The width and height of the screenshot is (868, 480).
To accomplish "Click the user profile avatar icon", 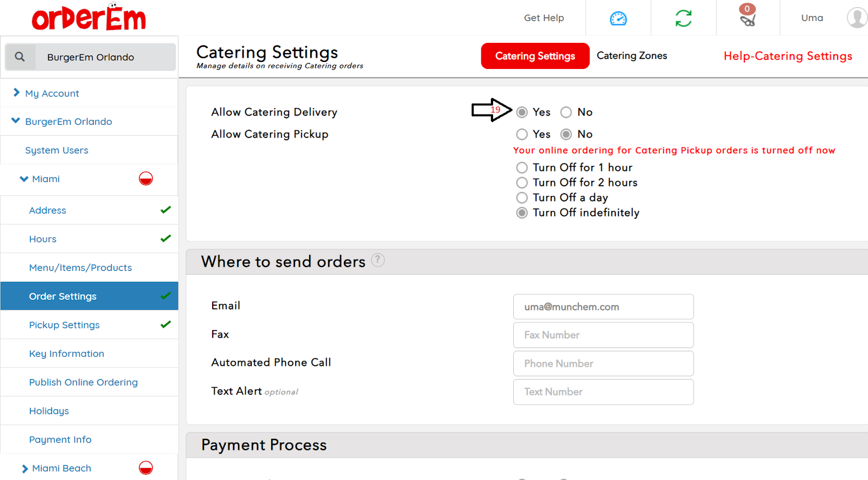I will 857,18.
